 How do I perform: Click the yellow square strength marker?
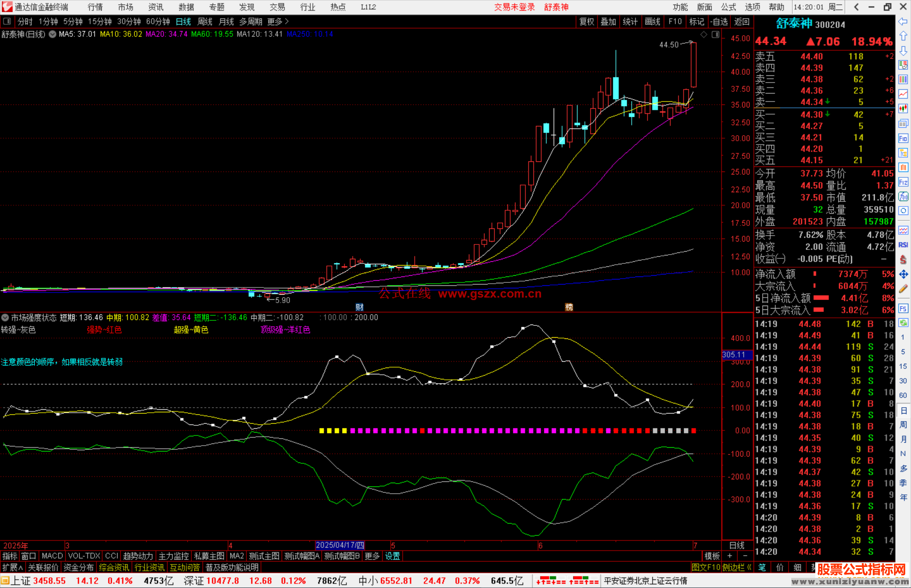click(x=322, y=431)
